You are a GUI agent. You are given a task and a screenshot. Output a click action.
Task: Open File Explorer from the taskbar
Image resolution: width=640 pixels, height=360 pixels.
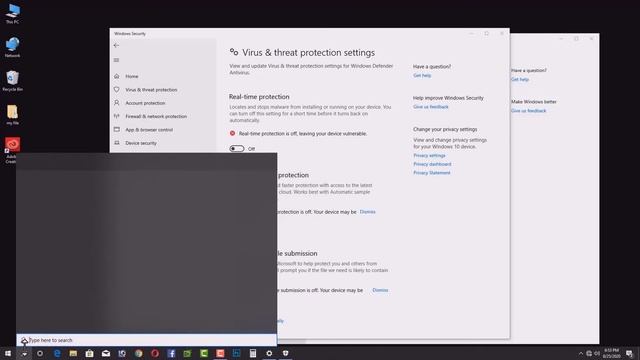(73, 353)
